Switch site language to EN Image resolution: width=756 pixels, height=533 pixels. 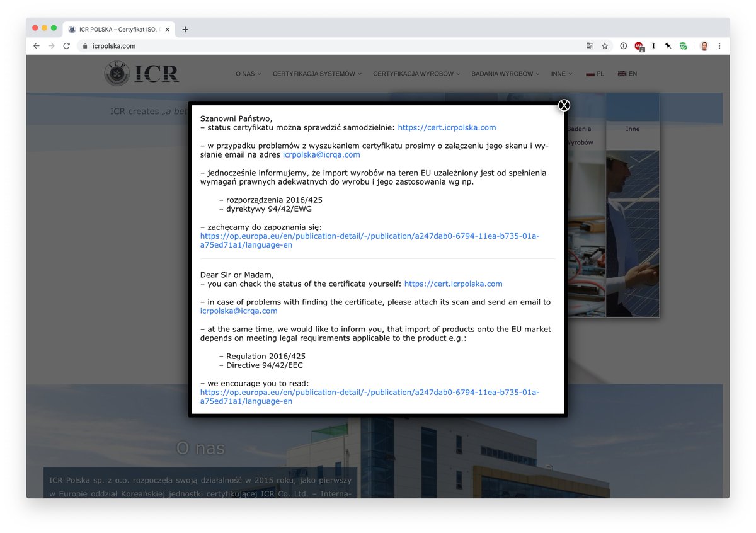[x=627, y=74]
